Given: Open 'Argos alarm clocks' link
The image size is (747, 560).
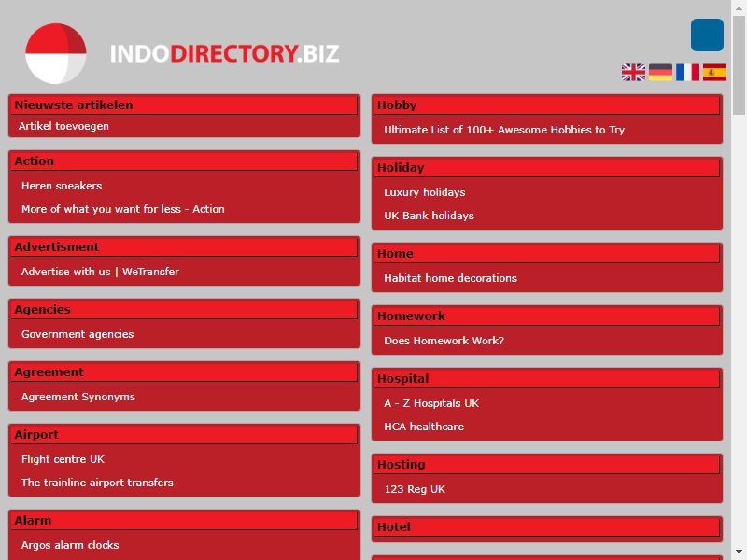Looking at the screenshot, I should 70,545.
